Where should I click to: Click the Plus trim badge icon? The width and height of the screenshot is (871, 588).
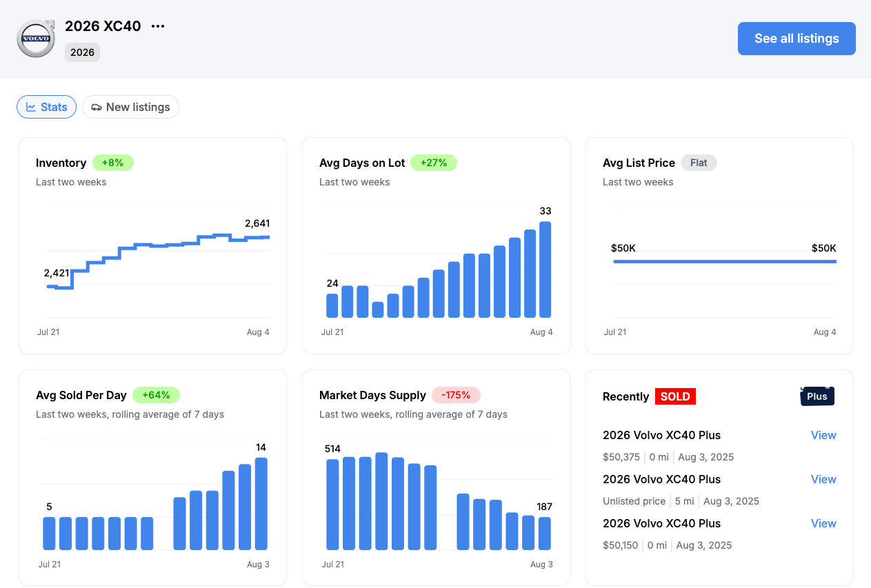(817, 396)
